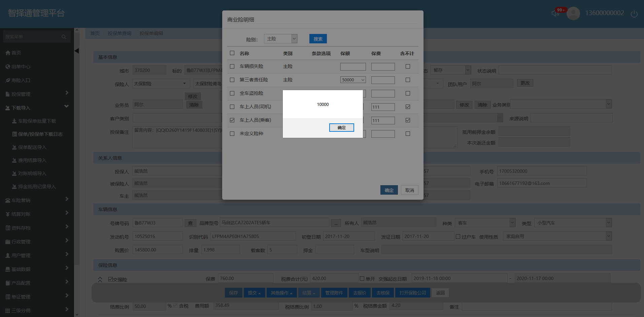Open the 保险人 dropdown showing 太保财险
The height and width of the screenshot is (317, 644).
(x=161, y=84)
